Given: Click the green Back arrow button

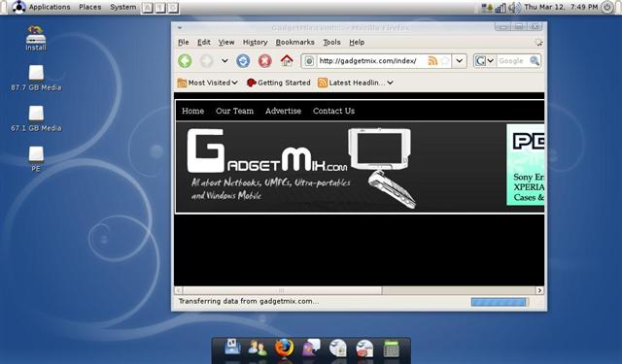Looking at the screenshot, I should coord(185,61).
